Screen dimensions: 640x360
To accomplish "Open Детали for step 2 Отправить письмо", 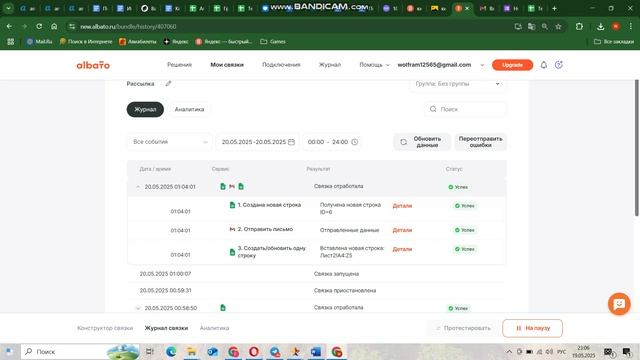I will (x=402, y=230).
